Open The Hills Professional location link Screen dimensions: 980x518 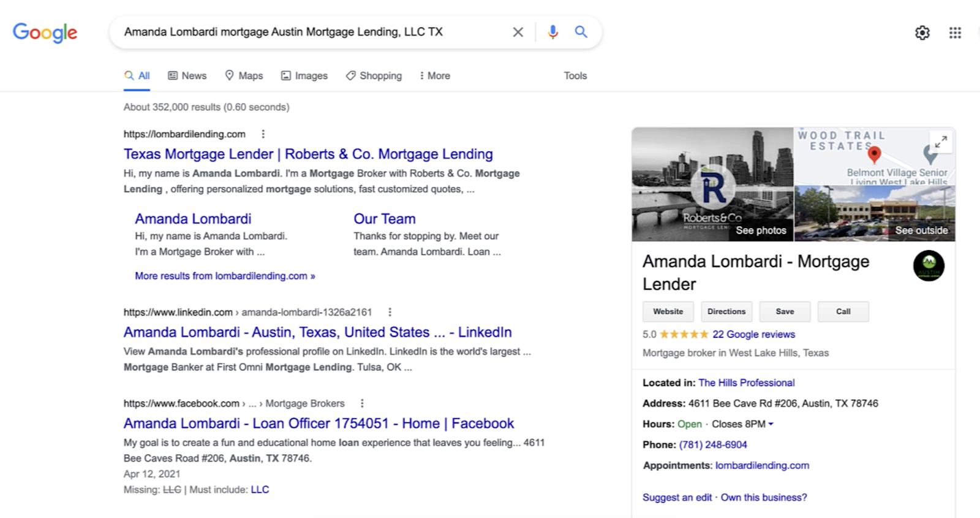747,383
